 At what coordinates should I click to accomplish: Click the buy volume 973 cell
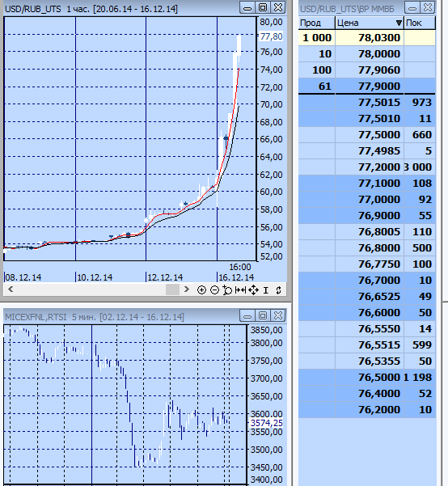420,102
